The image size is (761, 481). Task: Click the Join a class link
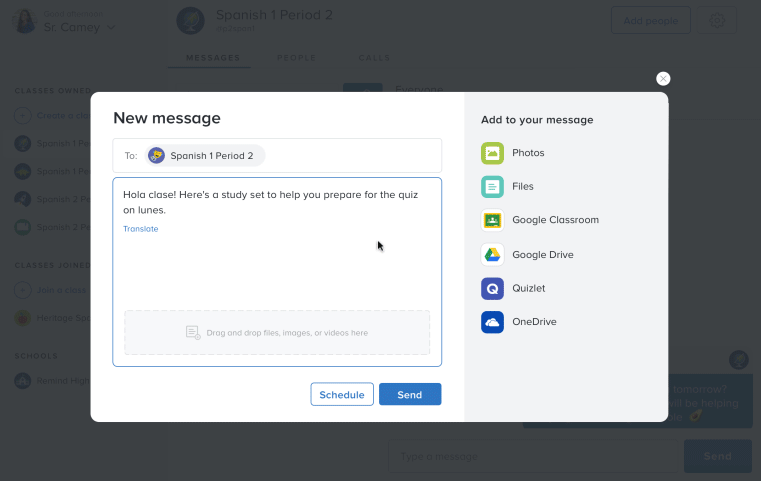[61, 290]
